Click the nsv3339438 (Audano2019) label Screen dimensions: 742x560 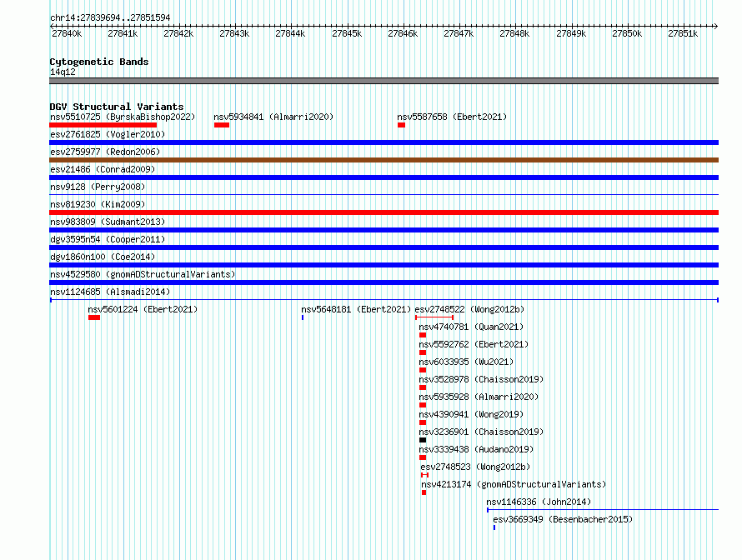click(475, 449)
